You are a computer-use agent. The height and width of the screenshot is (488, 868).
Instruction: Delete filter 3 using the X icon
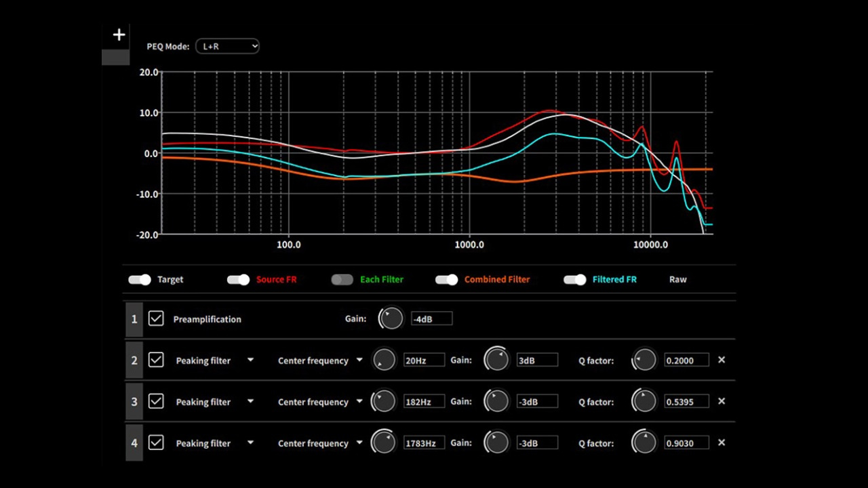click(x=722, y=401)
